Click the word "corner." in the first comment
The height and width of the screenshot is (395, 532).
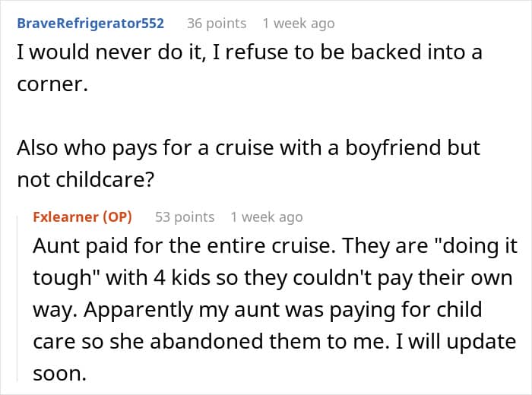52,84
